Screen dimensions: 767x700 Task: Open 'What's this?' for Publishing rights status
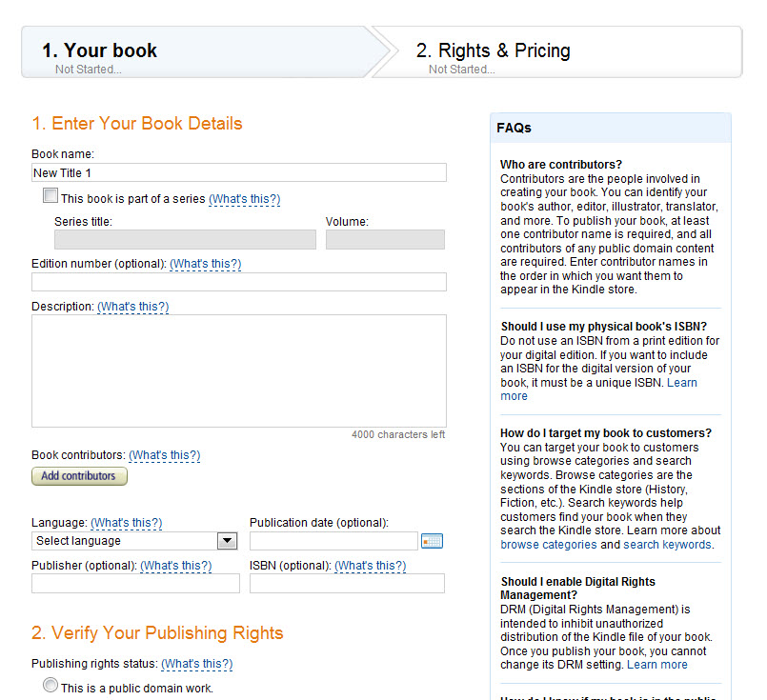(x=196, y=664)
